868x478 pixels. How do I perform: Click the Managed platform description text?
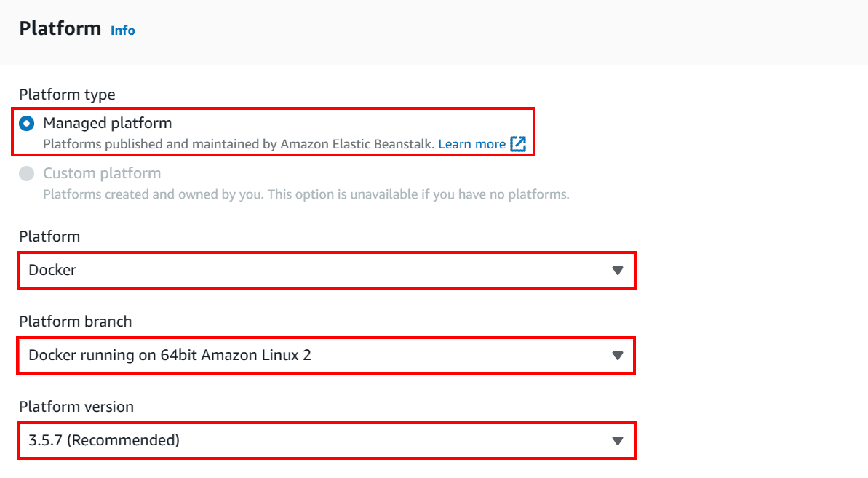pos(239,144)
